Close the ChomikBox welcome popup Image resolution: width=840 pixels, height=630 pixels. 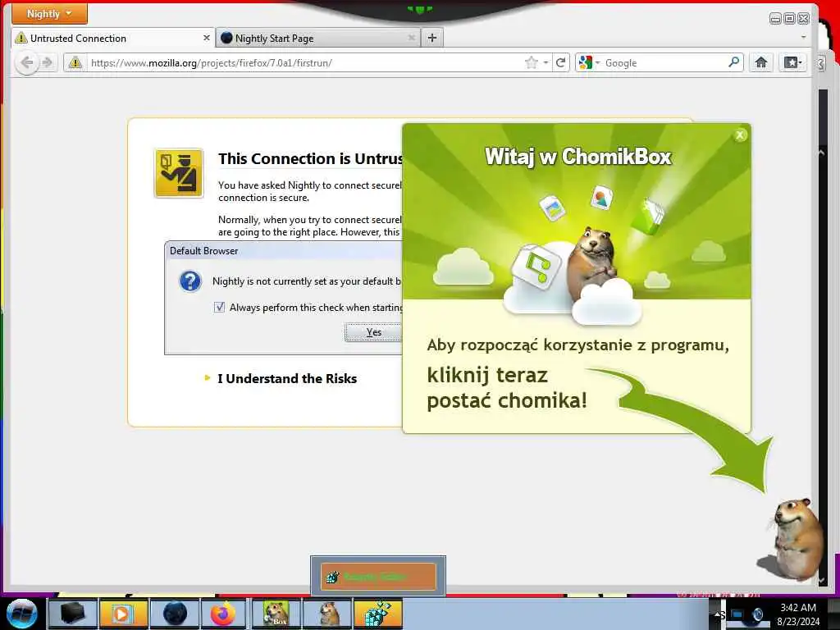click(740, 135)
